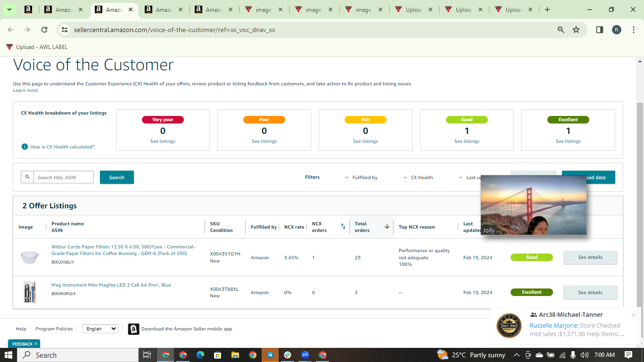See listings under Very poor
Image resolution: width=644 pixels, height=362 pixels.
point(163,141)
